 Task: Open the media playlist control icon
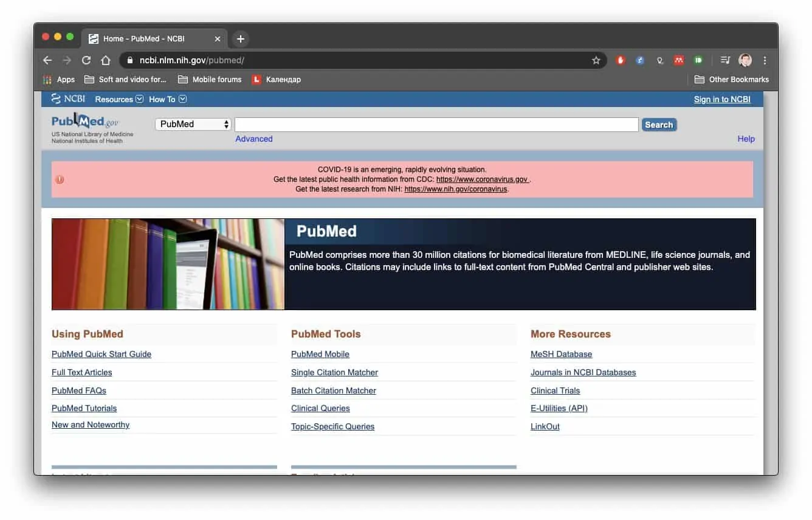[x=725, y=60]
